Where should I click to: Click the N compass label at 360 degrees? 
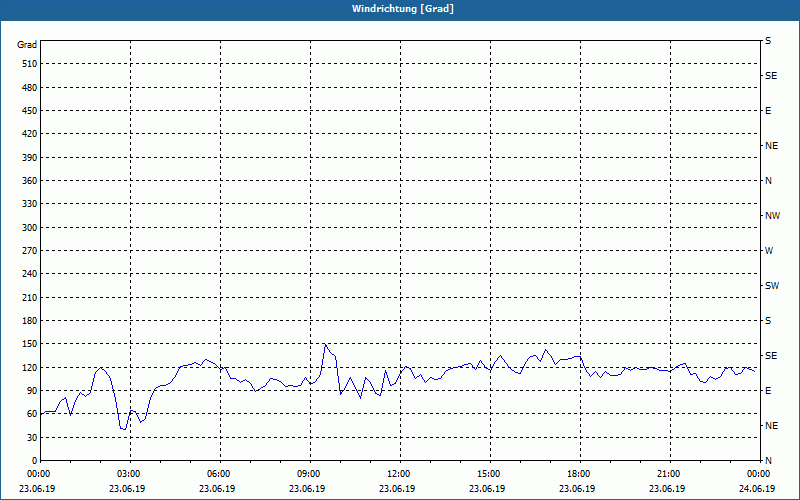tap(768, 181)
